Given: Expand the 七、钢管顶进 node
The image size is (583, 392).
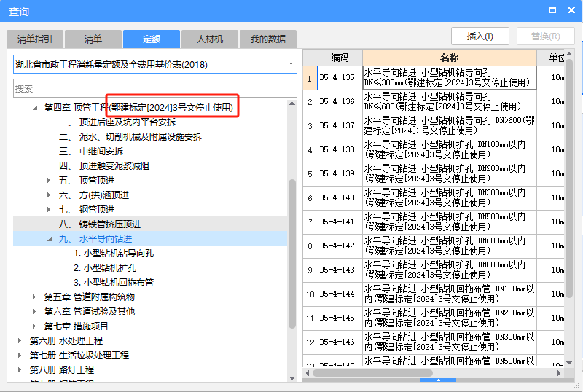Looking at the screenshot, I should click(49, 209).
